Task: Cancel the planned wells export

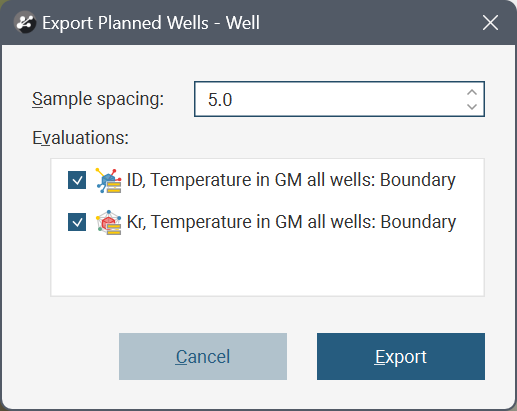Action: (x=203, y=356)
